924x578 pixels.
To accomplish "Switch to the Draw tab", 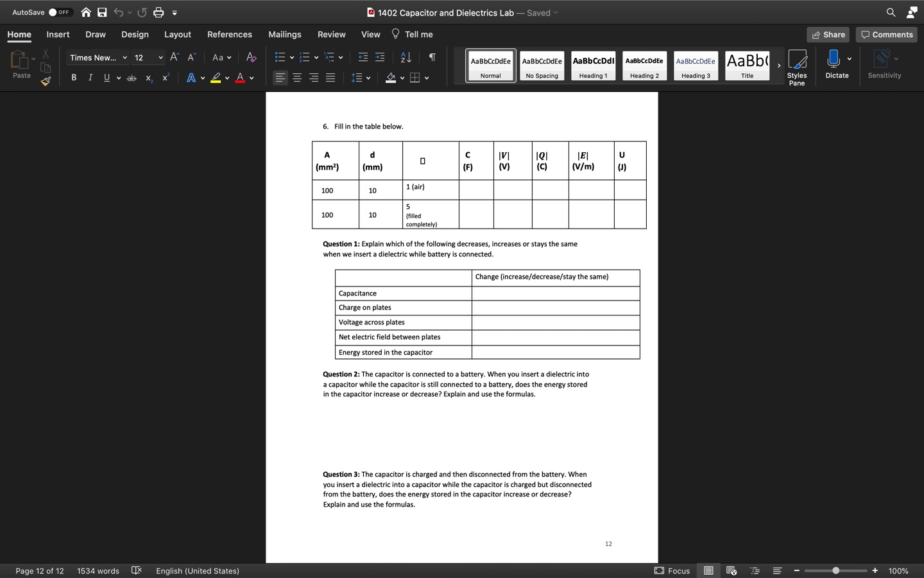I will tap(96, 35).
